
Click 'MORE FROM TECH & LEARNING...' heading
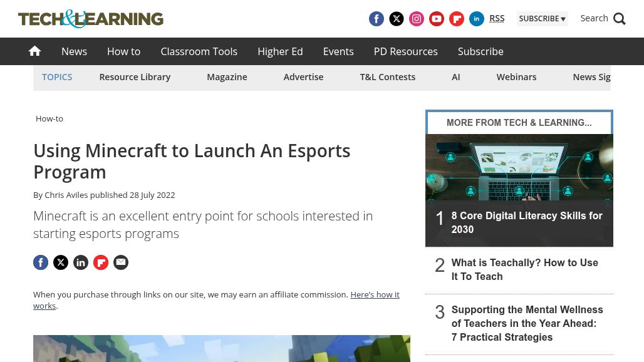tap(519, 122)
